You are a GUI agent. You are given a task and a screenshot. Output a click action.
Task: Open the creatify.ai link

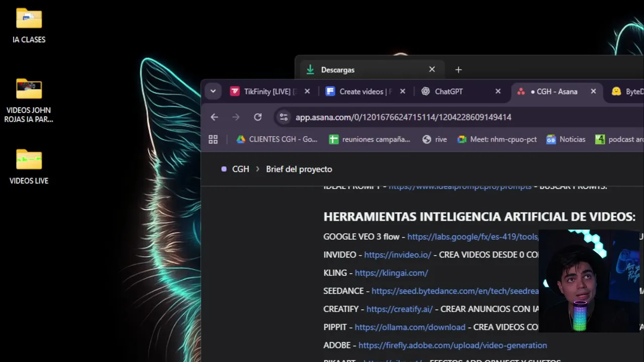click(399, 309)
